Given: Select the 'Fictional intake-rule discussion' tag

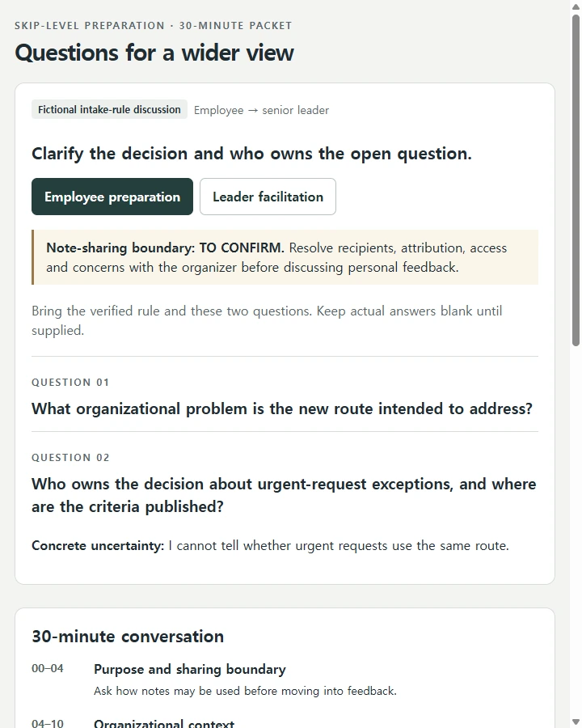Looking at the screenshot, I should 110,109.
